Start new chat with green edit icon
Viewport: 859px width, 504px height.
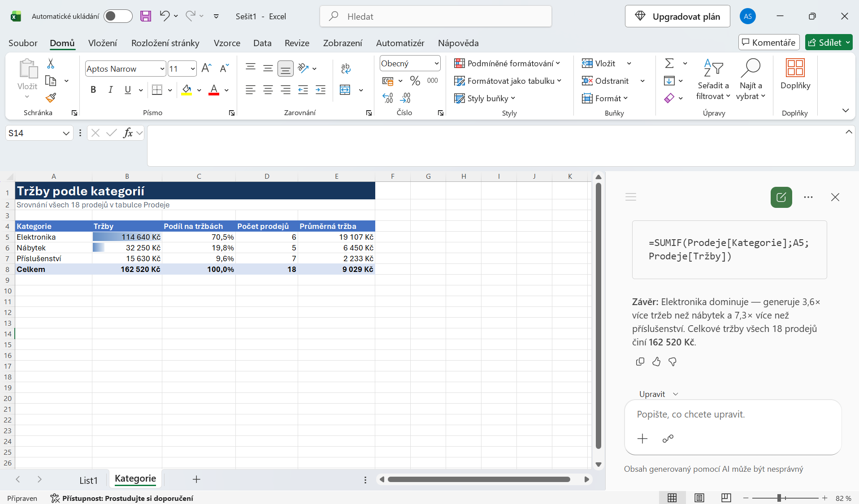click(781, 197)
